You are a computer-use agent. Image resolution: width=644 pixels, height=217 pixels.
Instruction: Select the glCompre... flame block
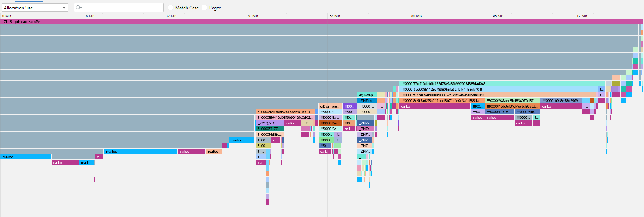click(x=330, y=106)
